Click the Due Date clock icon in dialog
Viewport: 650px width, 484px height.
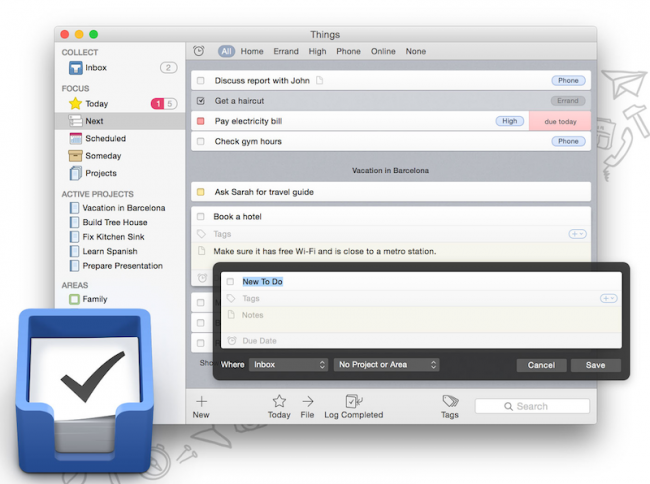[232, 341]
